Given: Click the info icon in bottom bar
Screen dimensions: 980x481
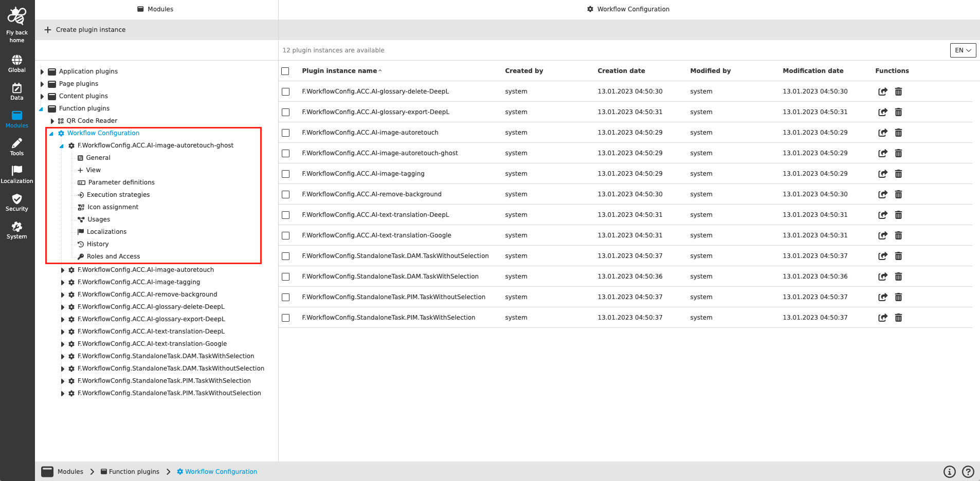Looking at the screenshot, I should click(949, 471).
